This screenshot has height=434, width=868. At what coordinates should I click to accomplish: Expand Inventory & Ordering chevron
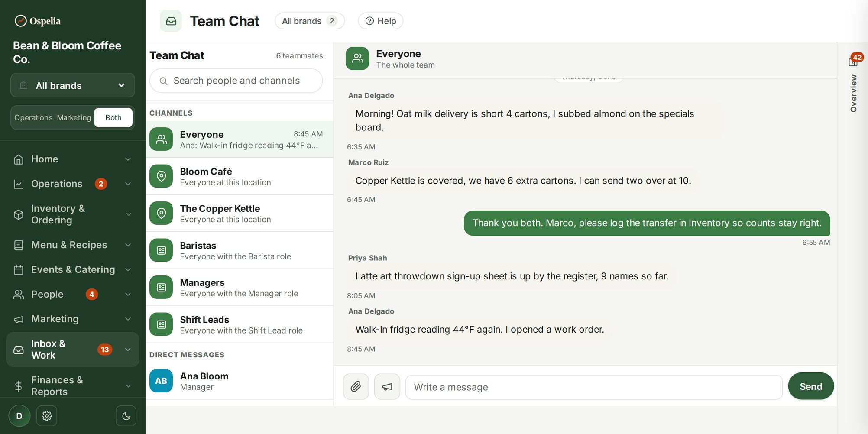point(128,214)
